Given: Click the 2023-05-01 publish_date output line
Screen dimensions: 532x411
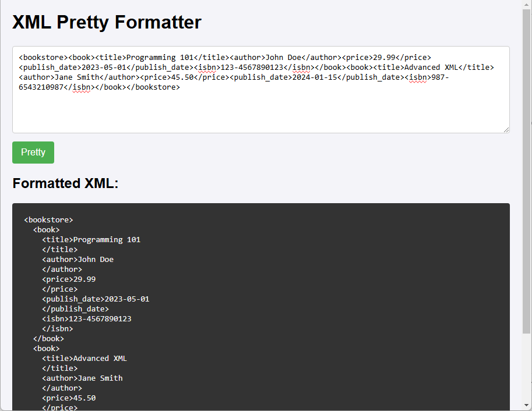Looking at the screenshot, I should coord(96,299).
